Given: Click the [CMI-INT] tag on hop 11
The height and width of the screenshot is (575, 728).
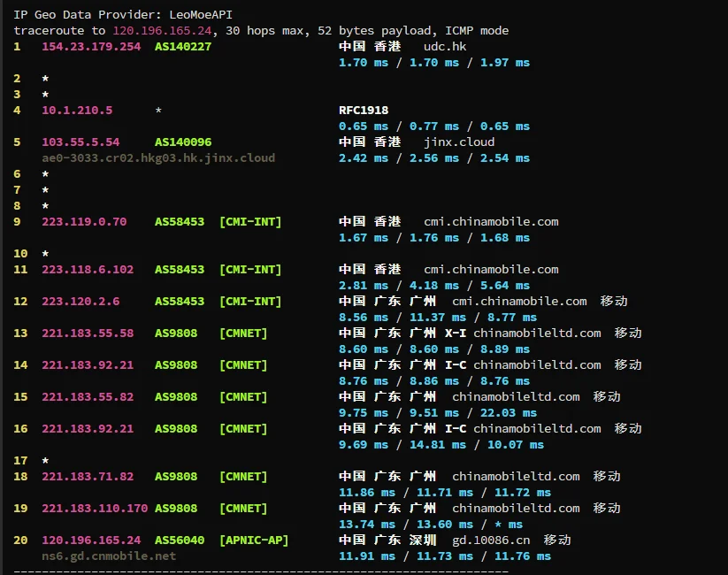Looking at the screenshot, I should click(250, 269).
